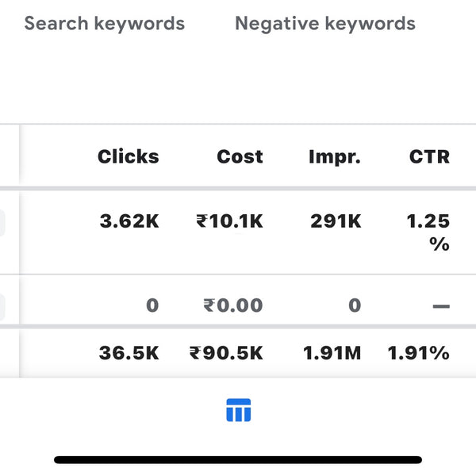Open the columns table icon
Image resolution: width=476 pixels, height=476 pixels.
pyautogui.click(x=238, y=411)
